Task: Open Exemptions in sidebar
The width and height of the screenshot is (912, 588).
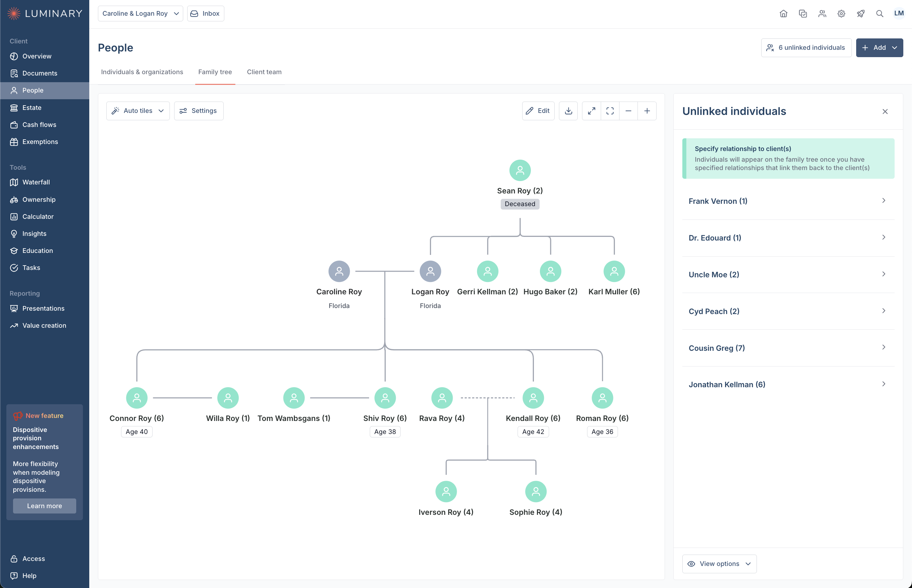Action: (44, 142)
